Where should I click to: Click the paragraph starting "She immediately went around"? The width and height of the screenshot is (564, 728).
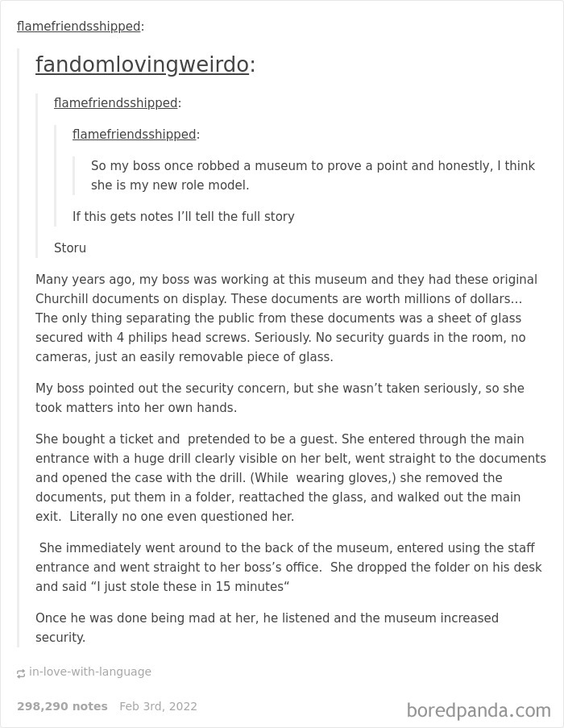coord(288,568)
